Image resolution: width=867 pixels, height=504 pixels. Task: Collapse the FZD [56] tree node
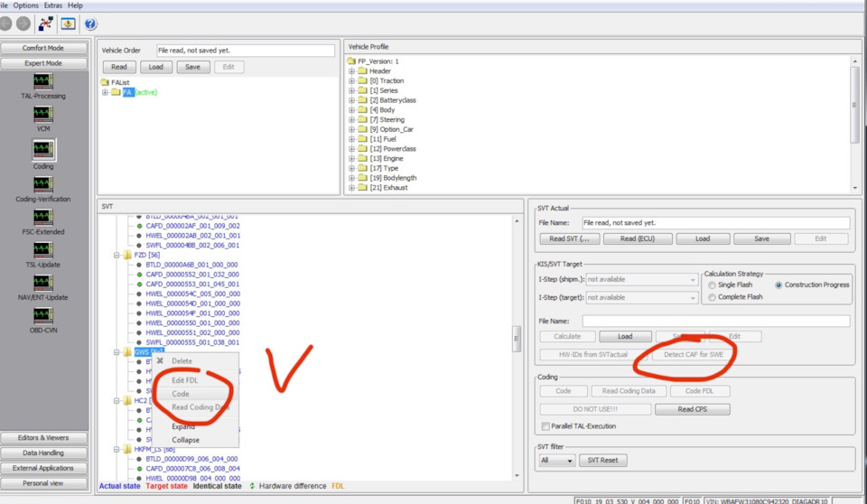pos(117,255)
